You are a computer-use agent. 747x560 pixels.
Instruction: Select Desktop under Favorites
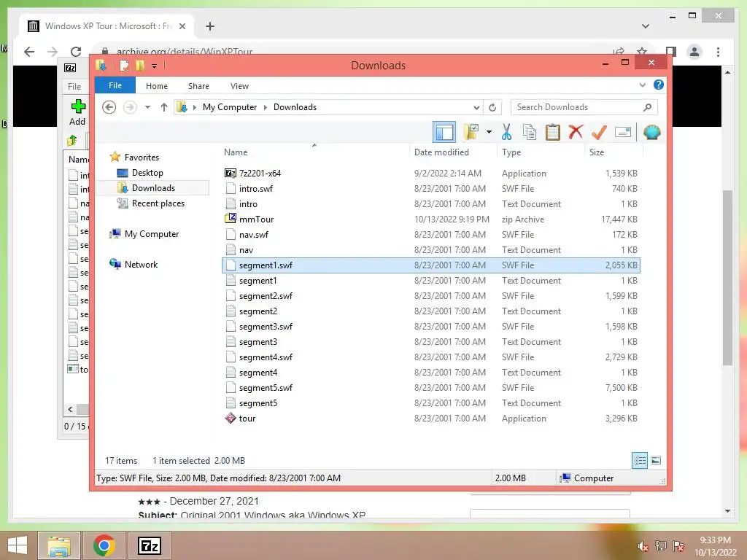point(147,173)
